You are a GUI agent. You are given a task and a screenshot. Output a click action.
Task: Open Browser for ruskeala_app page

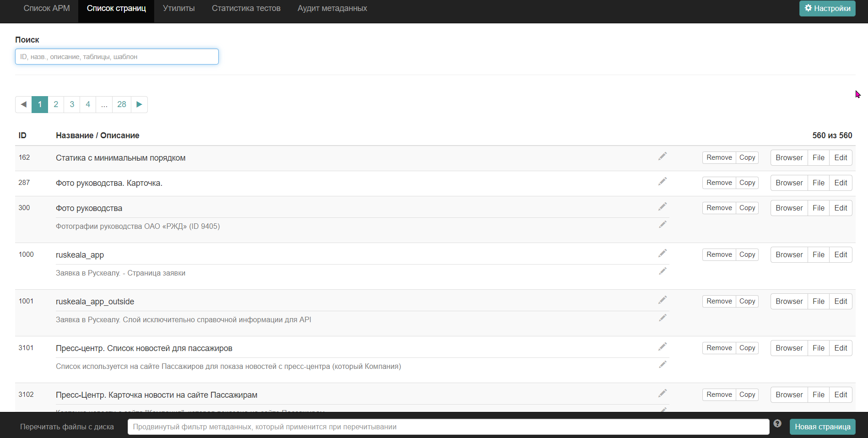(x=789, y=254)
